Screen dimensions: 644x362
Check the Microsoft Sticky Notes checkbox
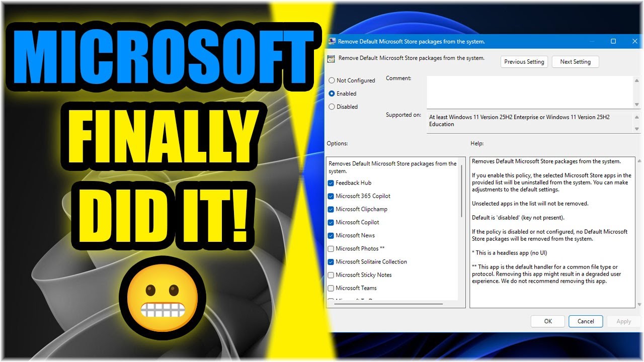331,275
